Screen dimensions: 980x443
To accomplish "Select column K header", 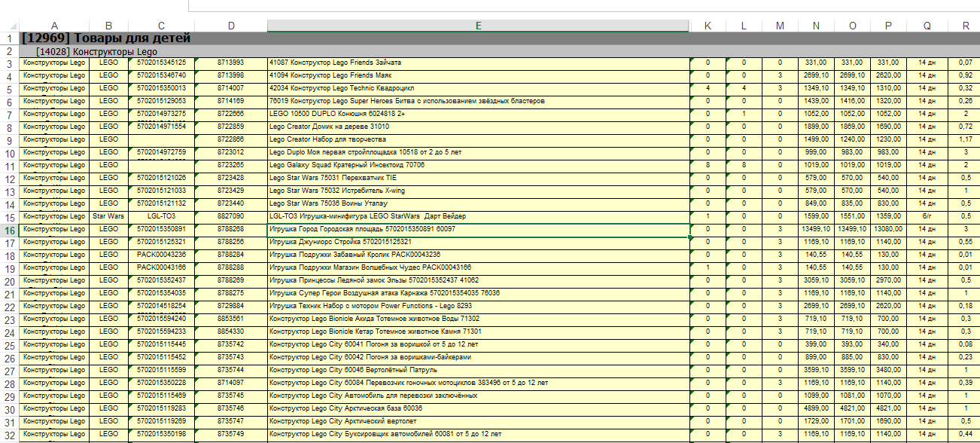I will pyautogui.click(x=708, y=26).
